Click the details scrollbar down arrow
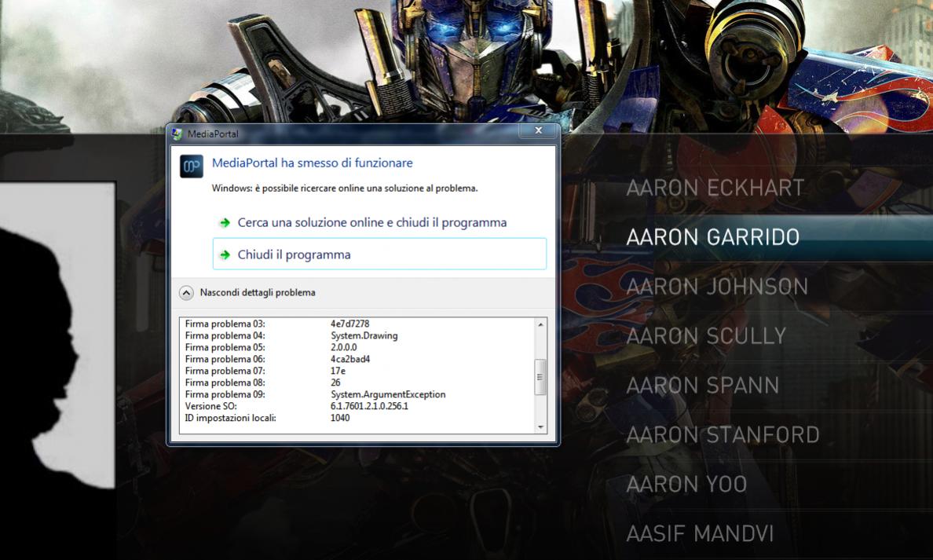This screenshot has width=933, height=560. coord(540,427)
